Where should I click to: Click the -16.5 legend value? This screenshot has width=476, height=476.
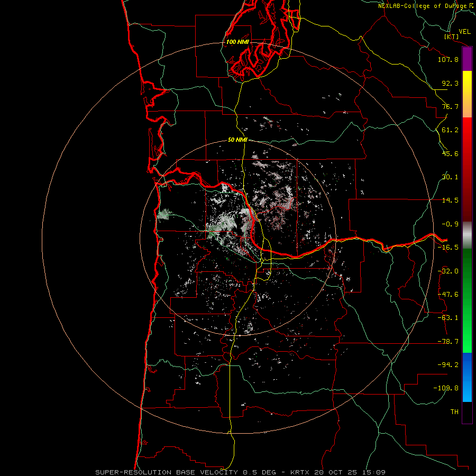click(448, 248)
